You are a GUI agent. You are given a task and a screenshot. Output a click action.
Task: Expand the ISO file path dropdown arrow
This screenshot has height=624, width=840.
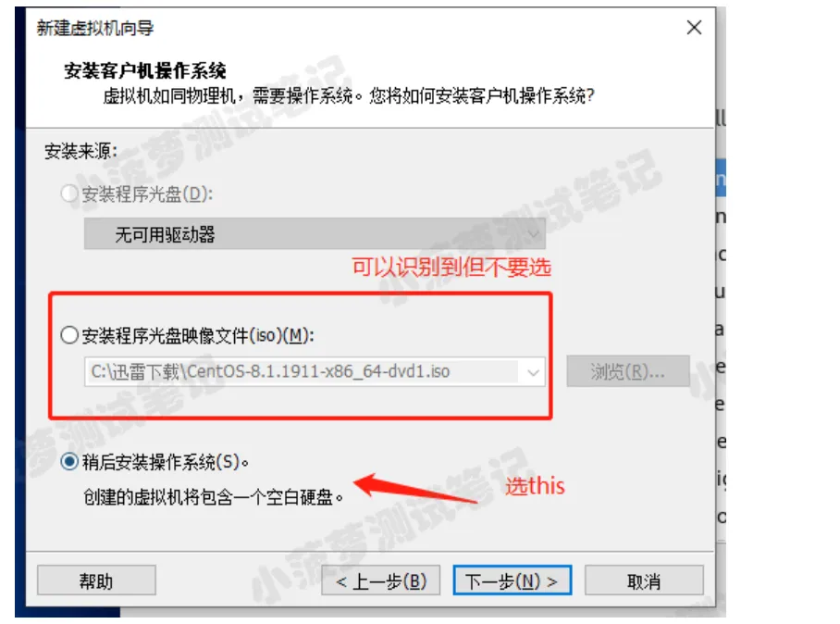point(533,372)
